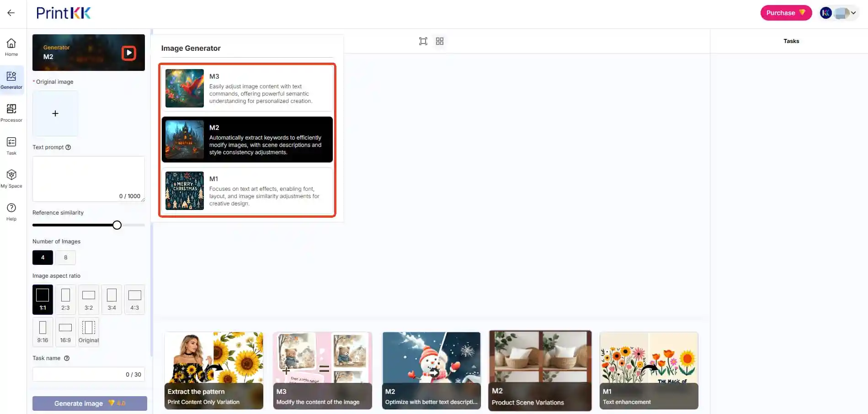Open the Help sidebar icon
Screen dimensions: 868x414
(11, 211)
